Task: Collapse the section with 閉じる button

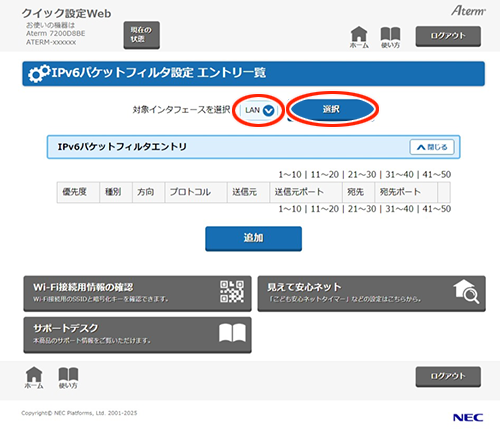Action: click(x=432, y=147)
